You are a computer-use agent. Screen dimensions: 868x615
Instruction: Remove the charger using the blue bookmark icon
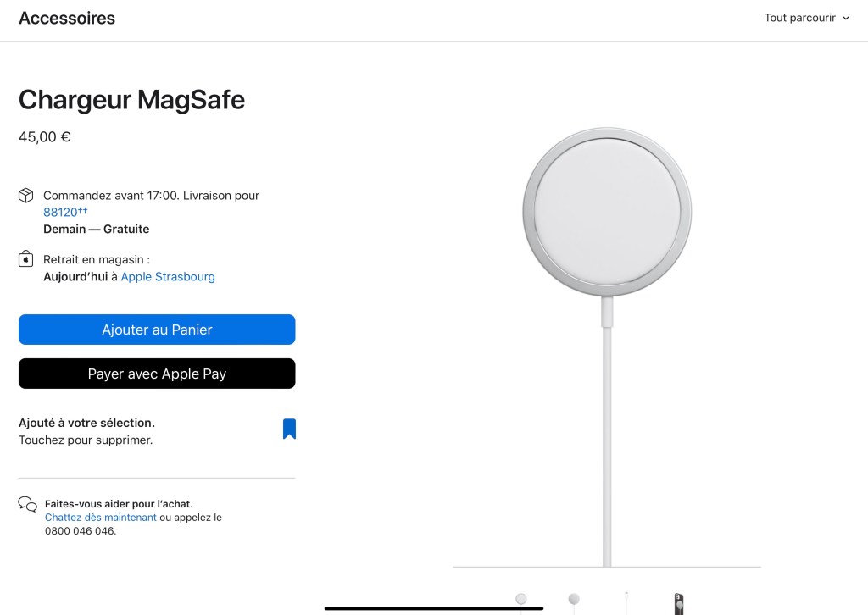click(289, 429)
